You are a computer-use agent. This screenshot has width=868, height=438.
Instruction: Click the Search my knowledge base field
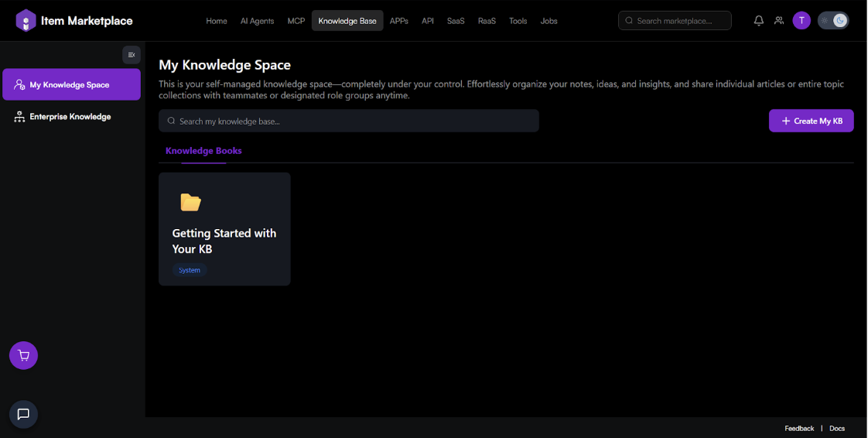349,121
